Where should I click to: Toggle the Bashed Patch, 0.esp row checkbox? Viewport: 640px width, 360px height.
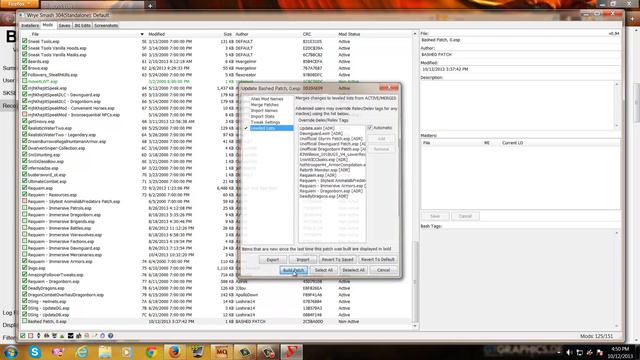tap(24, 321)
